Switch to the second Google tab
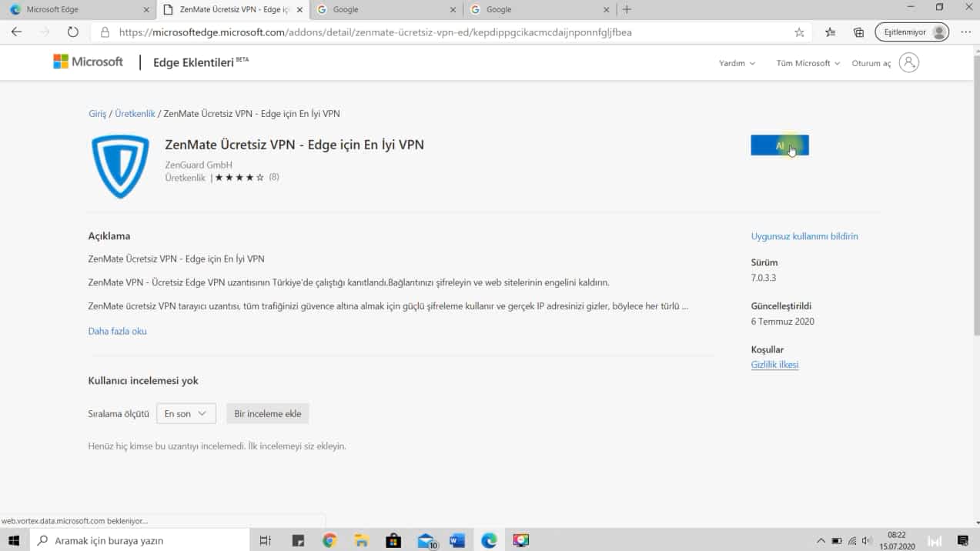This screenshot has height=551, width=980. 539,10
